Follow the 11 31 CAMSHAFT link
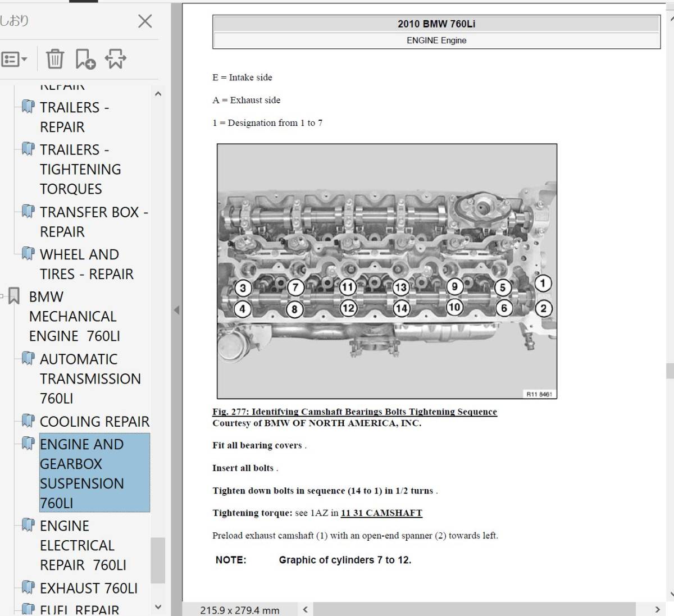 381,513
